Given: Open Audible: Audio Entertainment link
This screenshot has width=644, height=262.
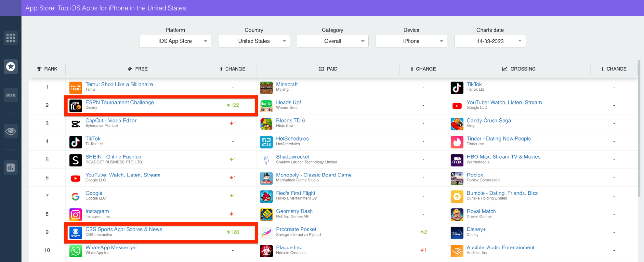Looking at the screenshot, I should pyautogui.click(x=501, y=247).
